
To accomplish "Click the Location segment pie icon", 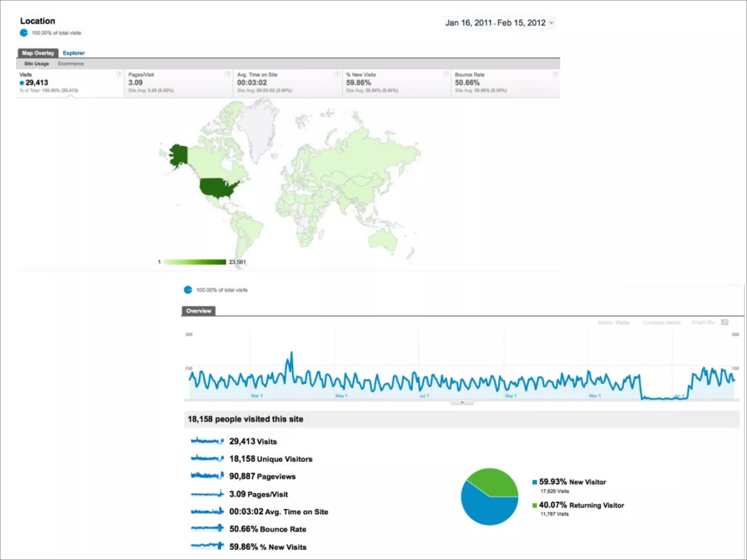I will point(24,33).
